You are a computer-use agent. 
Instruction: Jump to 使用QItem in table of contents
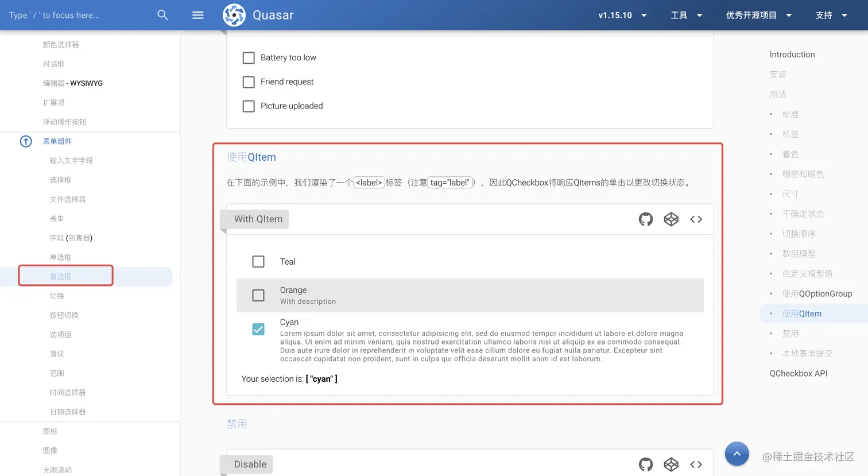802,314
